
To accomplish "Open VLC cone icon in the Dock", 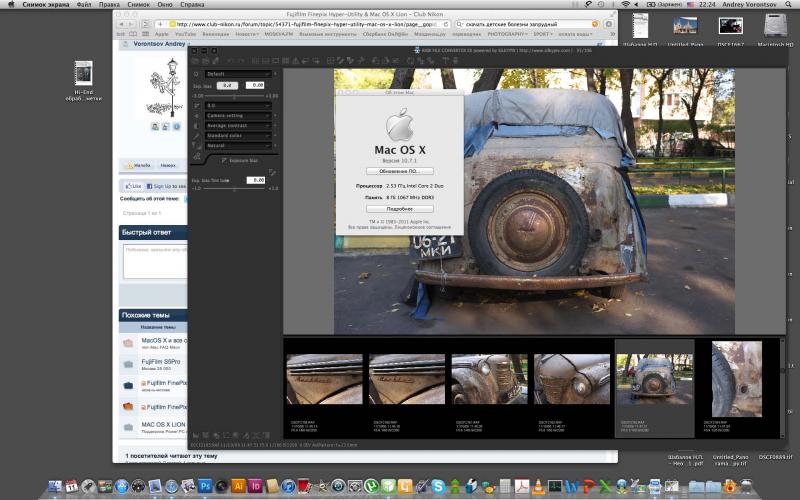I will [538, 486].
